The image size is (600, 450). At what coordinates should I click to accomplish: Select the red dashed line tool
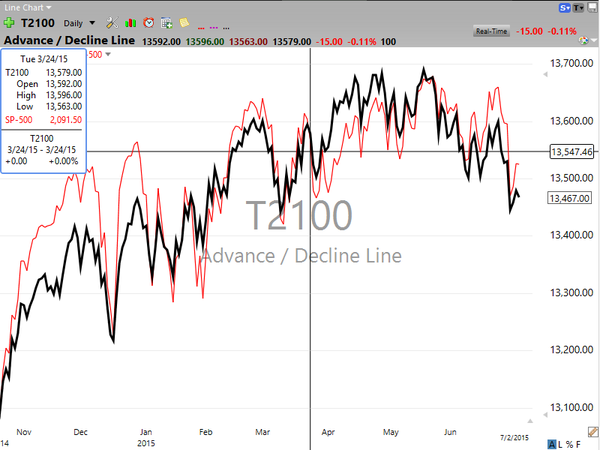(x=201, y=28)
